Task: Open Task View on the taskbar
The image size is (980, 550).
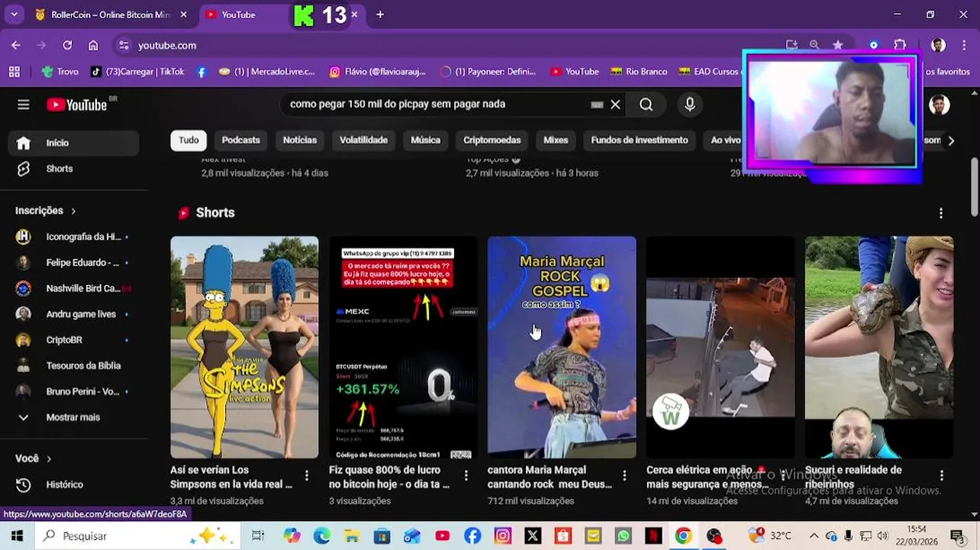Action: tap(258, 535)
